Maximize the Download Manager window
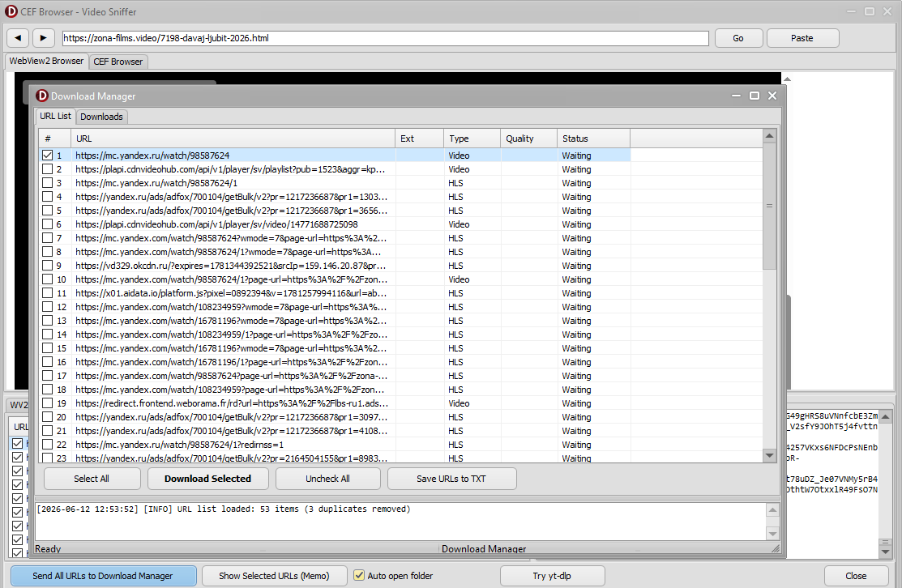This screenshot has width=902, height=588. [x=755, y=96]
